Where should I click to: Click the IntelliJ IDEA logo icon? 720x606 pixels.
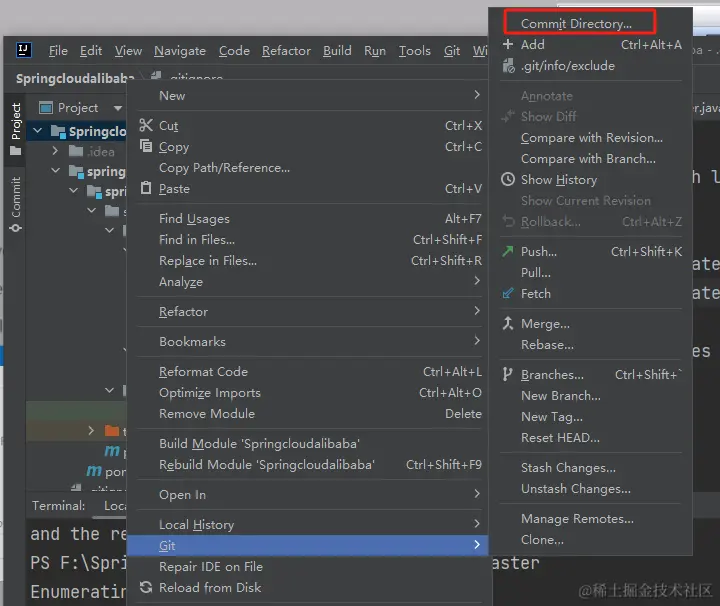(x=23, y=50)
